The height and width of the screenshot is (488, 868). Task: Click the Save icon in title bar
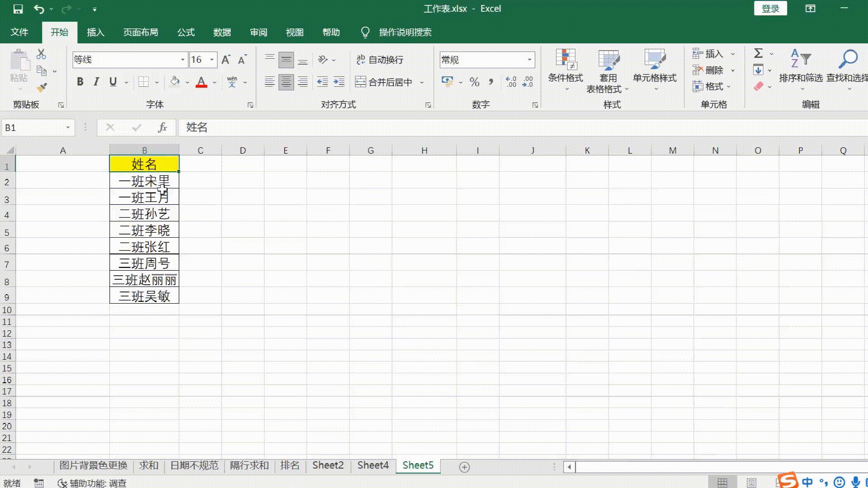point(18,9)
